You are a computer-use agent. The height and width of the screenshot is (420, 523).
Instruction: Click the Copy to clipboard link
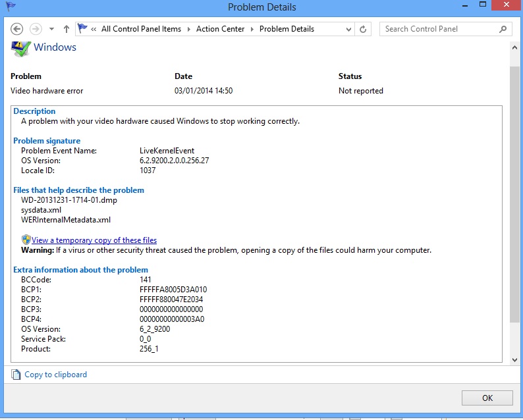55,375
